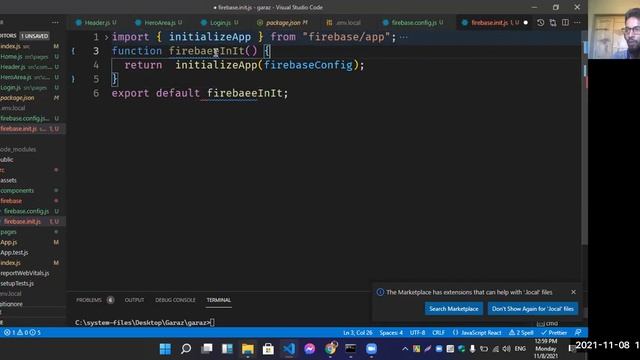
Task: Click the webcam video thumbnail
Action: click(x=614, y=29)
